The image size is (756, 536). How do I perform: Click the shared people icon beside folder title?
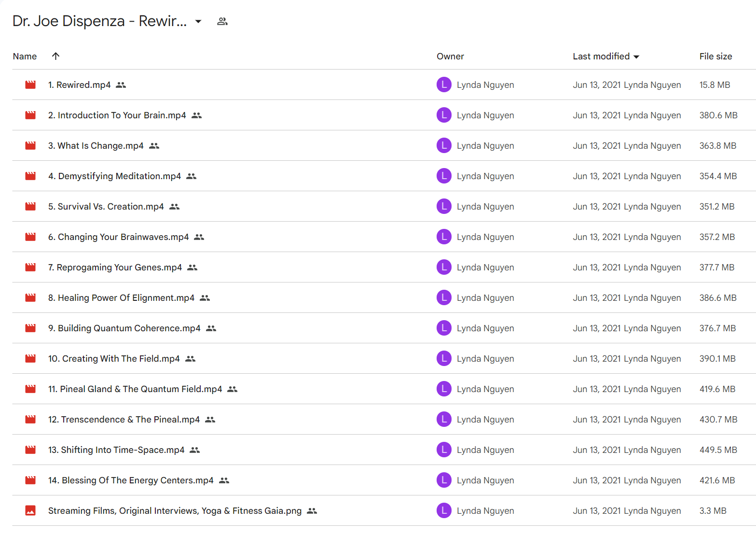click(222, 21)
